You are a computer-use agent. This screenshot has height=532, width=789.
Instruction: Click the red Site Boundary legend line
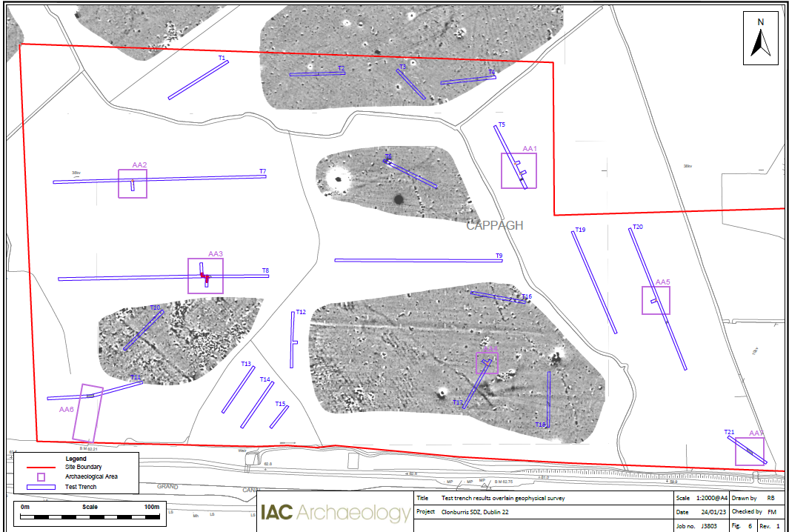[x=41, y=467]
